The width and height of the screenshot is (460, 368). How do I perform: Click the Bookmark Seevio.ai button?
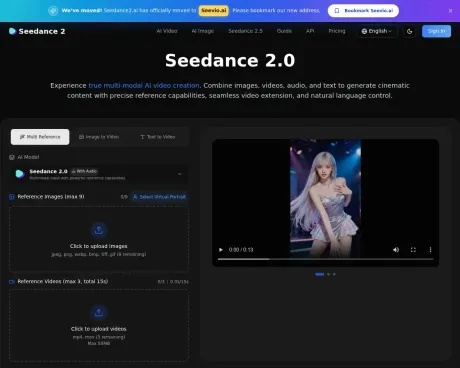click(363, 11)
